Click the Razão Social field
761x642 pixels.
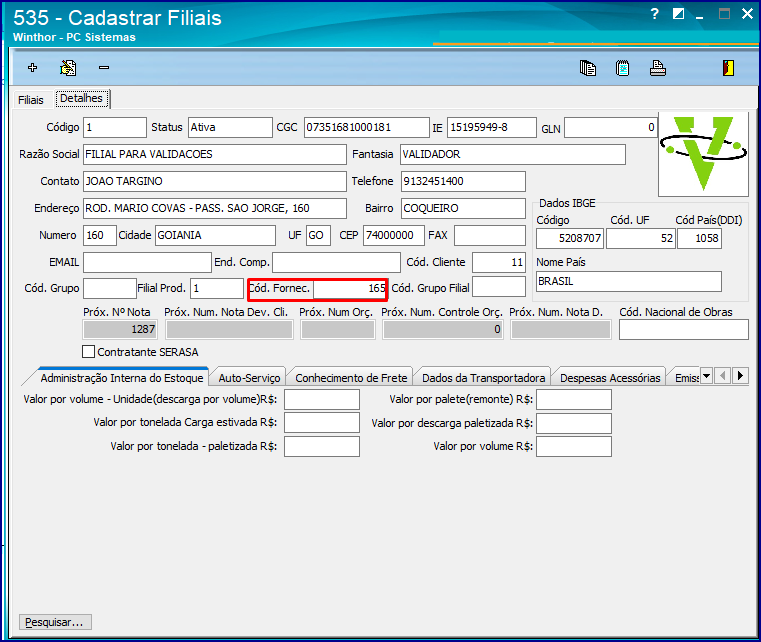coord(215,154)
